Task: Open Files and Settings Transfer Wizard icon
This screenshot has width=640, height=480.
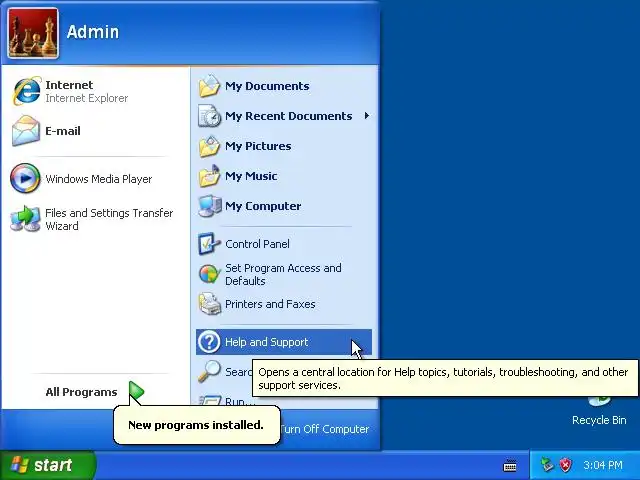Action: (26, 219)
